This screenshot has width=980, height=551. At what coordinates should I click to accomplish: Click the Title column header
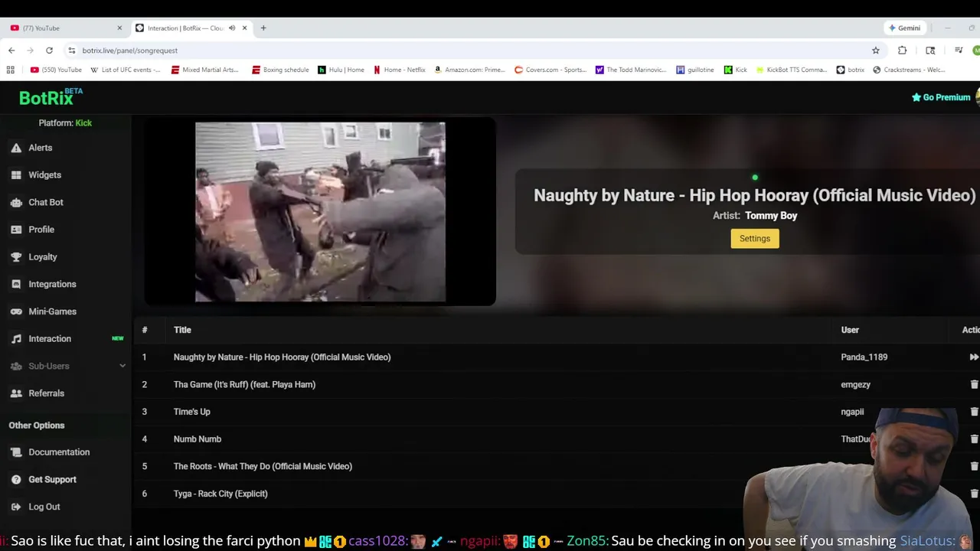(x=182, y=330)
